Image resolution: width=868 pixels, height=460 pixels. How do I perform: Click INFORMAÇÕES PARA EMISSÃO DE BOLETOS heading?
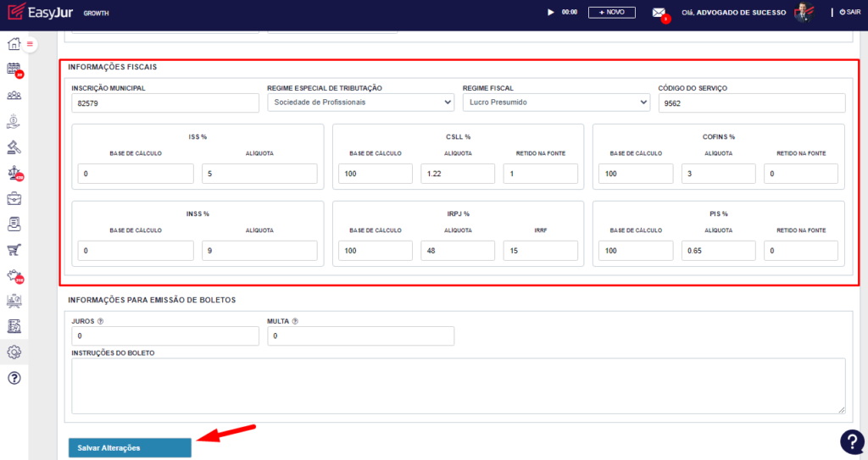coord(152,300)
